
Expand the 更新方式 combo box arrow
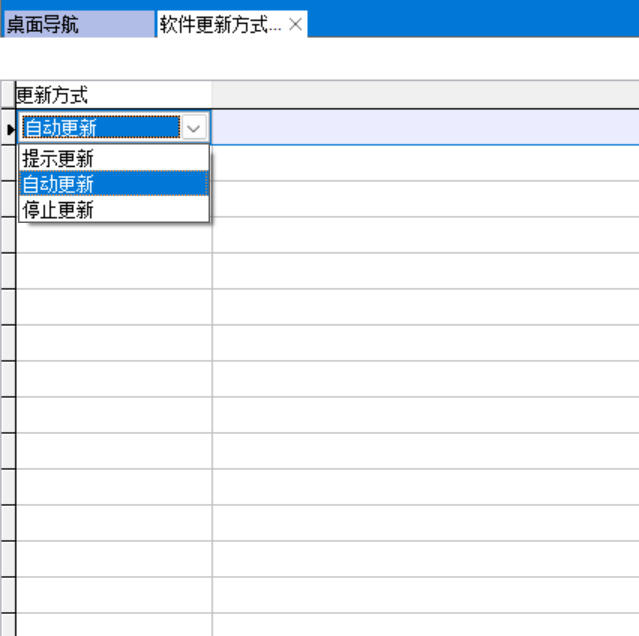point(195,128)
